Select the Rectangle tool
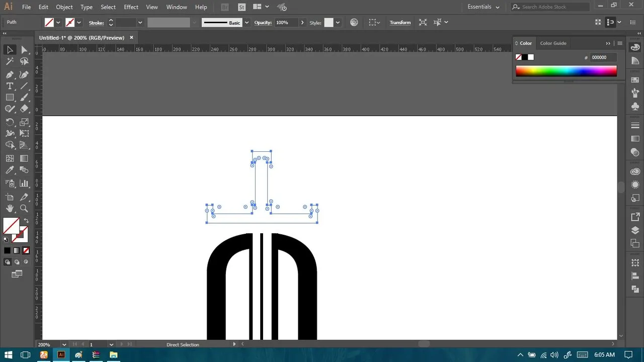 tap(10, 98)
